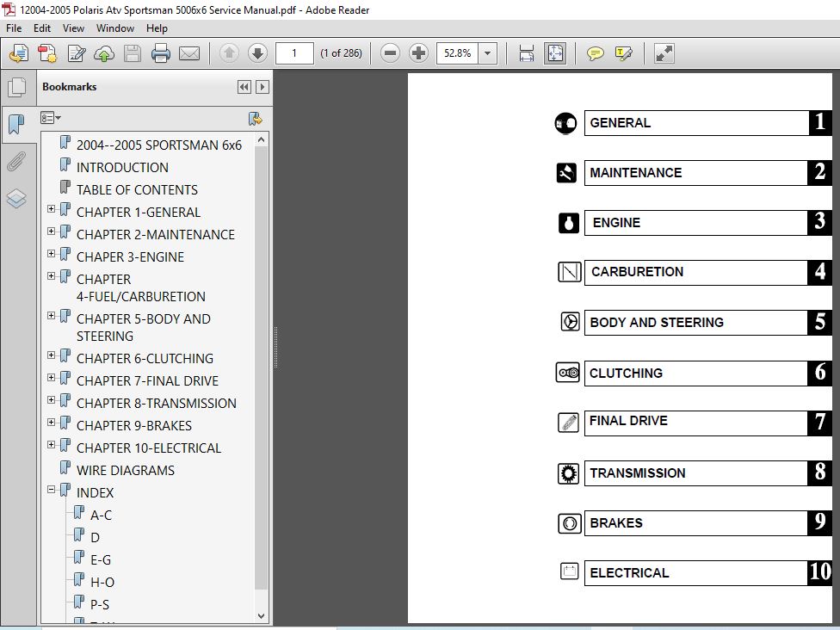
Task: Click the ELECTRICAL chapter 10 link
Action: point(707,573)
